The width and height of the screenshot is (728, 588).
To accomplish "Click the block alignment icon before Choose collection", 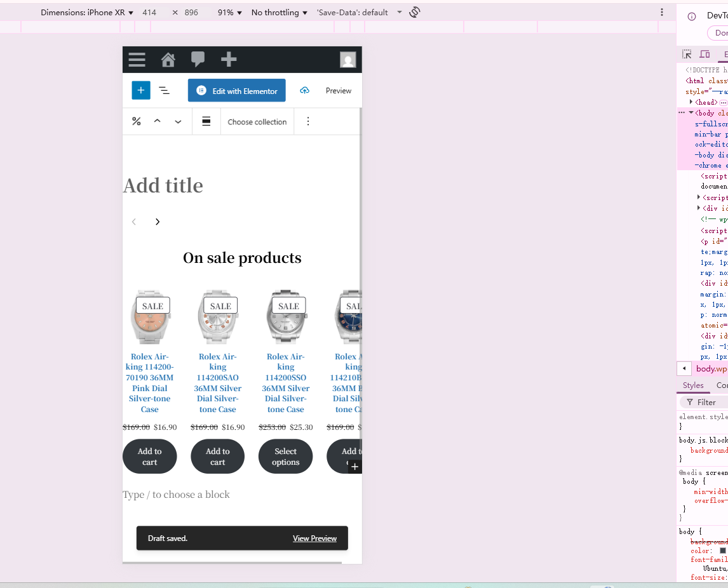I will 206,121.
